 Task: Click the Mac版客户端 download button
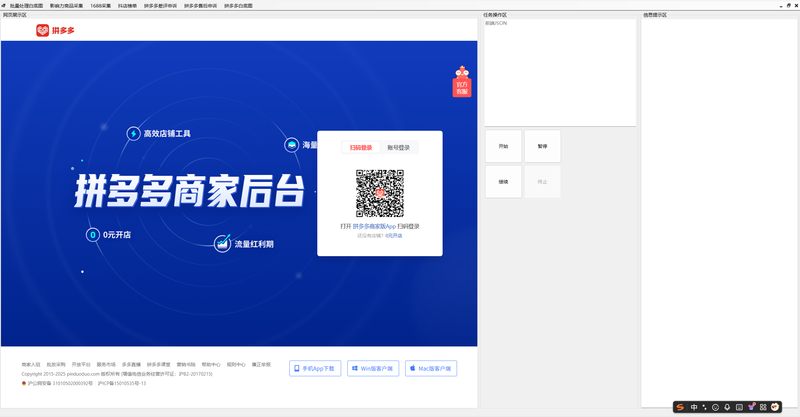click(431, 369)
